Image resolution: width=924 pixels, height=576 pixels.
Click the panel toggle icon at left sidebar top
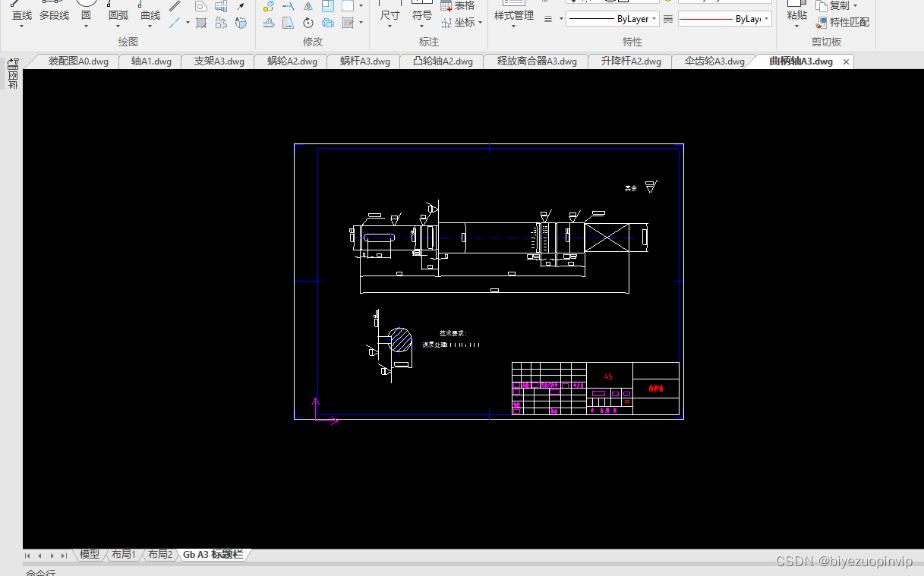(x=13, y=65)
